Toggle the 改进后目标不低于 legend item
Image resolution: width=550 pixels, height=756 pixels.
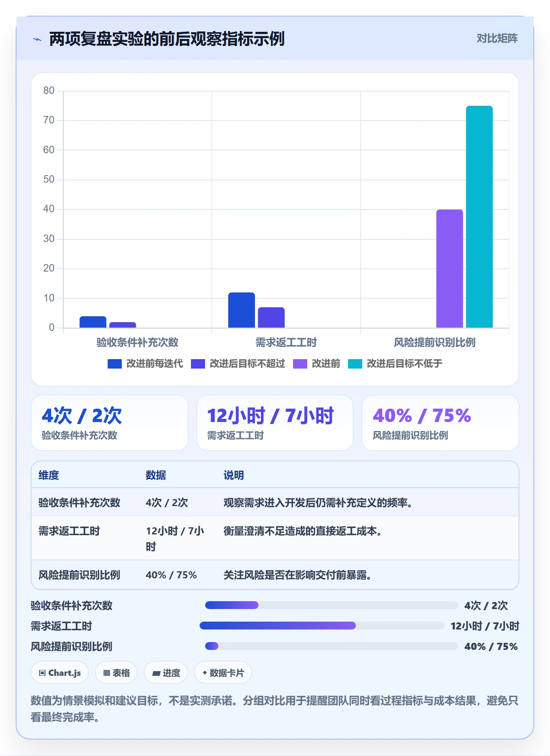coord(395,364)
